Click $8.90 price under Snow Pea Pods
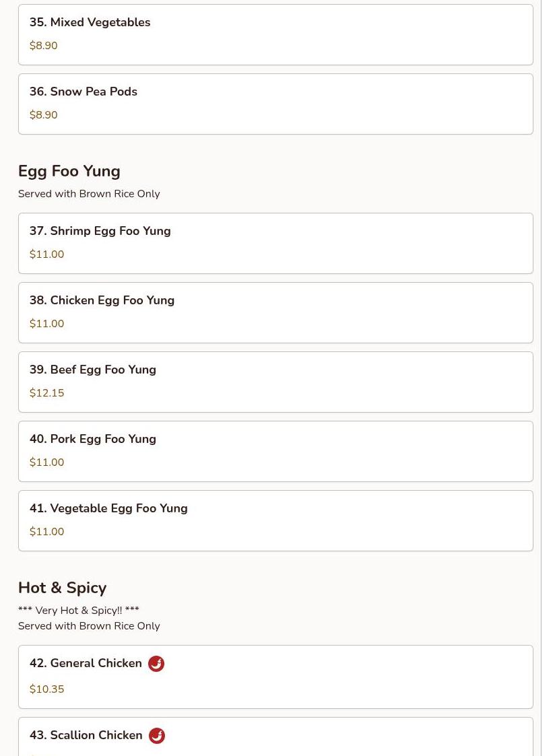 [43, 115]
